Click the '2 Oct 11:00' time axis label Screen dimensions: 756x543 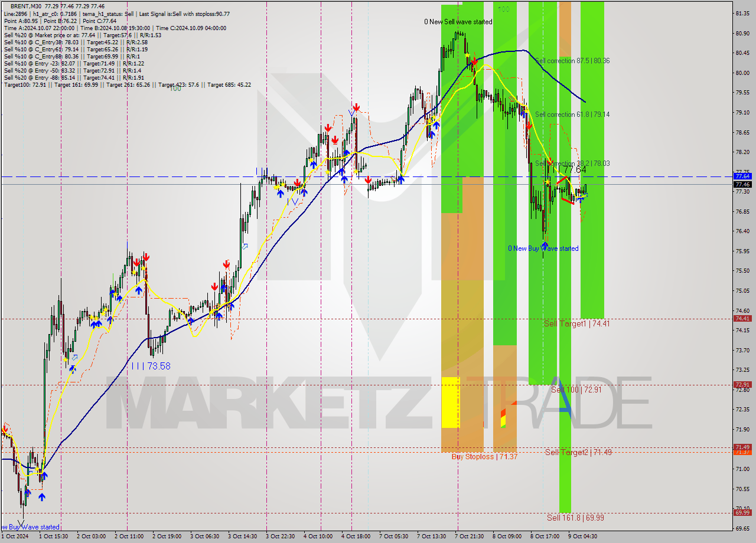(x=129, y=537)
